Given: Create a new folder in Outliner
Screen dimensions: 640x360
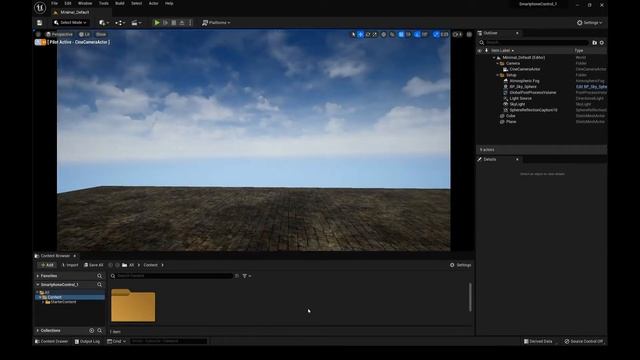Looking at the screenshot, I should click(594, 42).
